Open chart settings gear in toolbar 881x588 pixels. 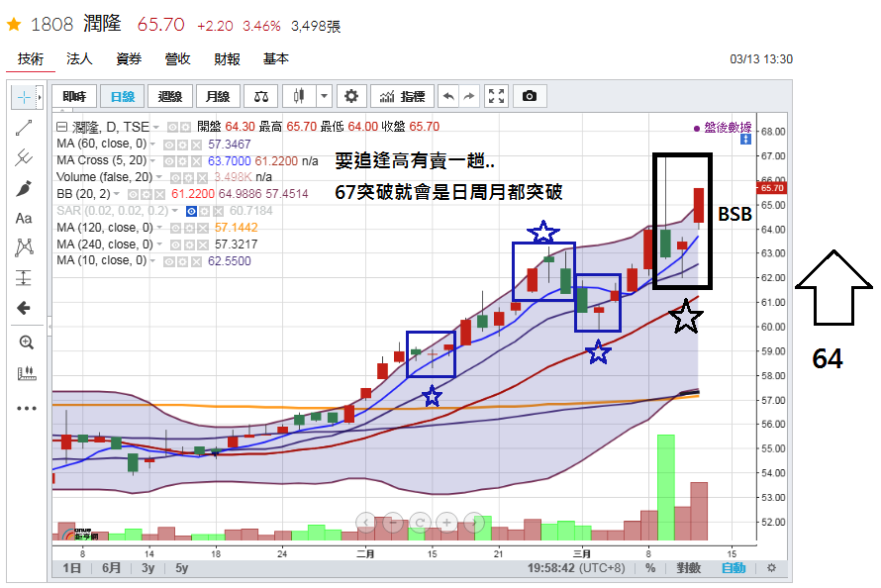351,97
